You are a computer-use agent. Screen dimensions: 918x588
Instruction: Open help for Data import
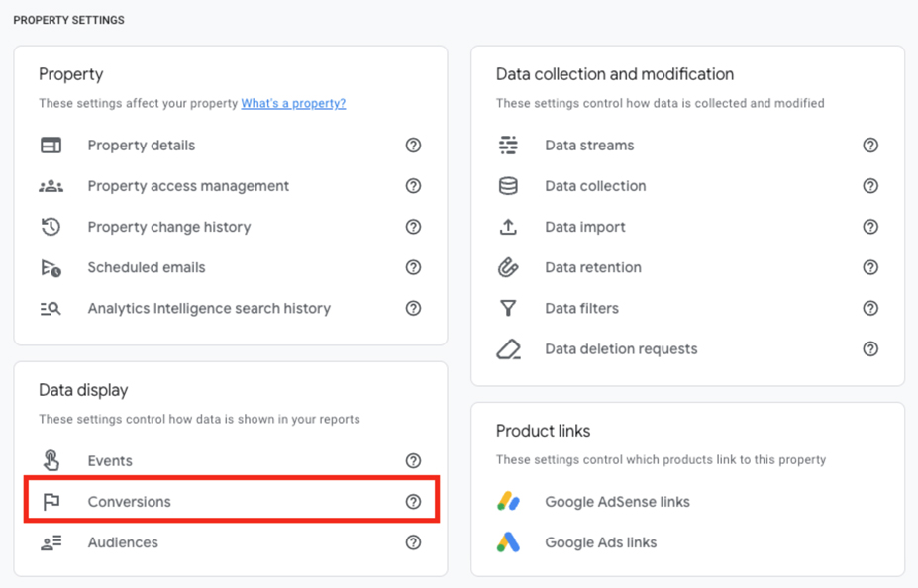(870, 227)
